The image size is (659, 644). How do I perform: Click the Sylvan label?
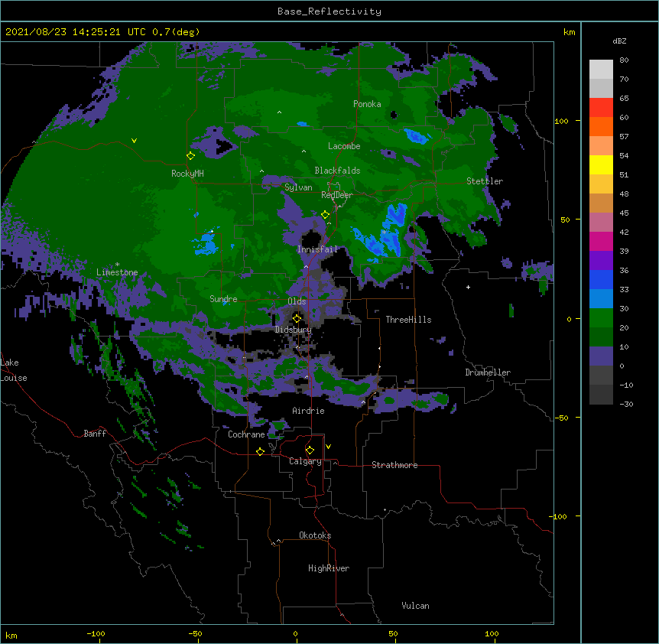tap(298, 187)
